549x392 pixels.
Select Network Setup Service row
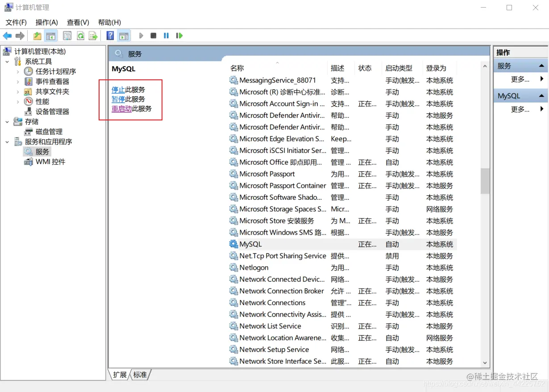coord(342,350)
